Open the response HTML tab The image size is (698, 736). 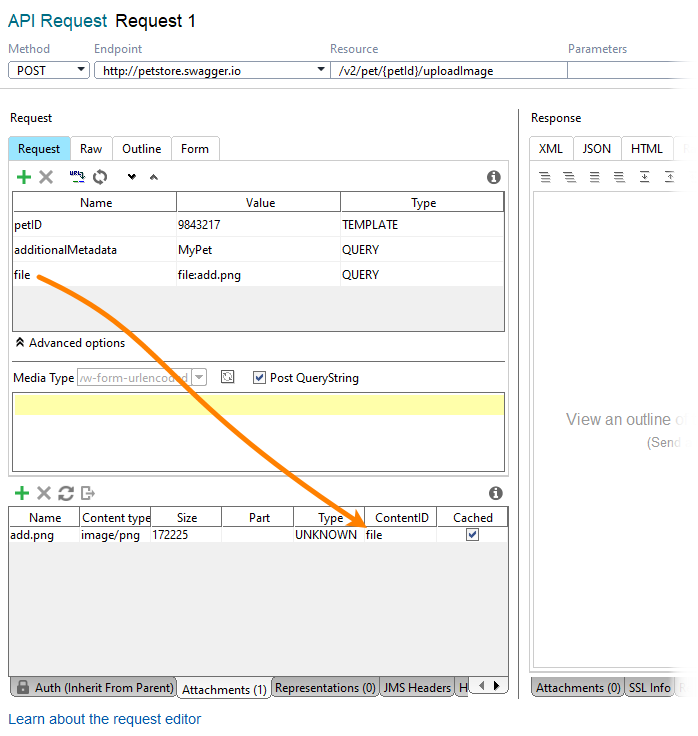(647, 149)
